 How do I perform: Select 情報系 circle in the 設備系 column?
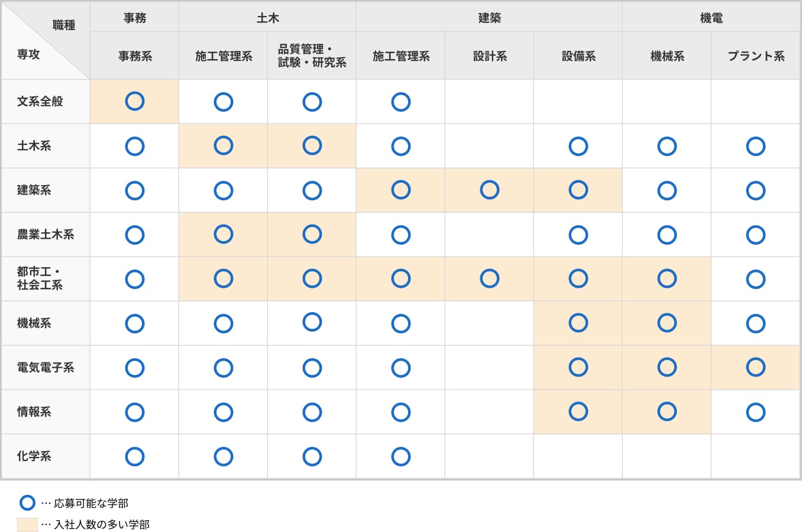(x=578, y=411)
